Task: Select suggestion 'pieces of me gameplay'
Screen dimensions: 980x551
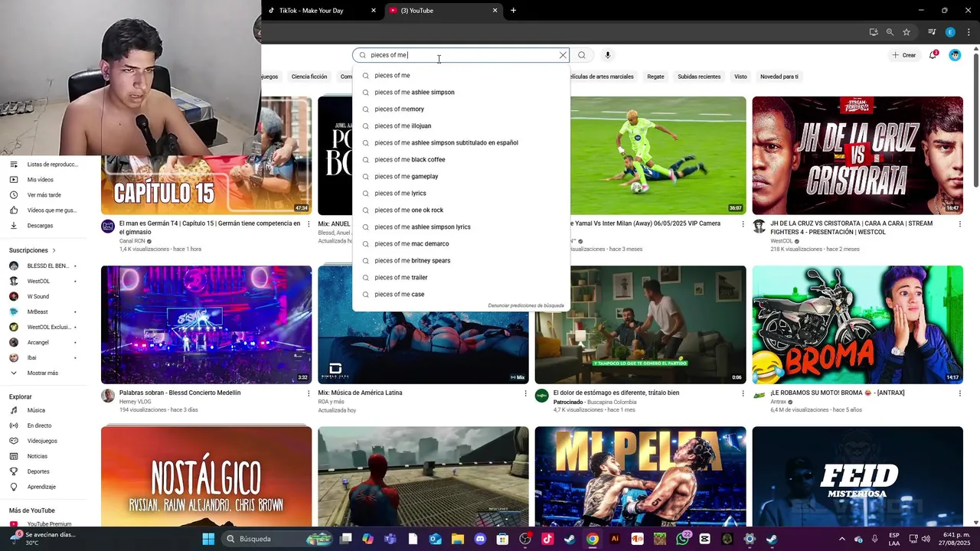Action: coord(461,177)
